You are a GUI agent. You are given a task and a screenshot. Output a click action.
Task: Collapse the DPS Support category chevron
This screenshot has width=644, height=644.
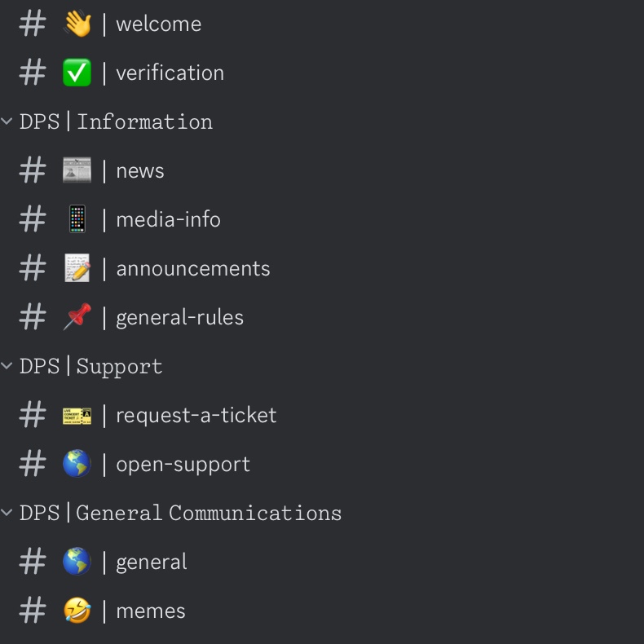pos(7,366)
